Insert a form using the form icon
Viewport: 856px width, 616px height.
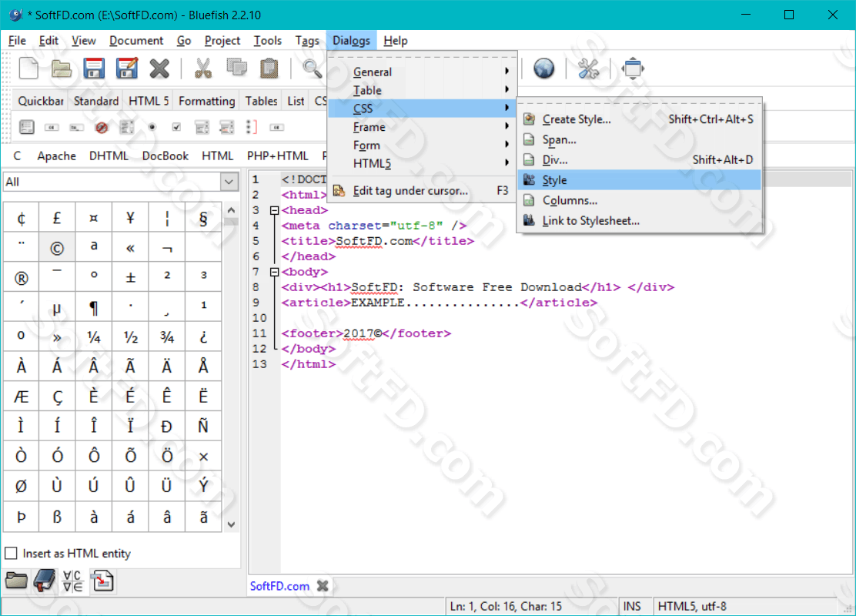(x=26, y=127)
